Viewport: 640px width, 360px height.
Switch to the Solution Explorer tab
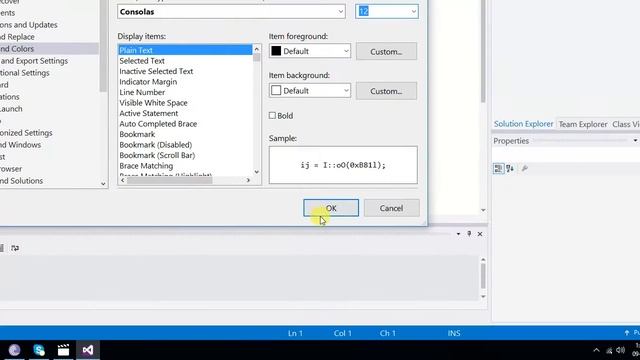(523, 124)
